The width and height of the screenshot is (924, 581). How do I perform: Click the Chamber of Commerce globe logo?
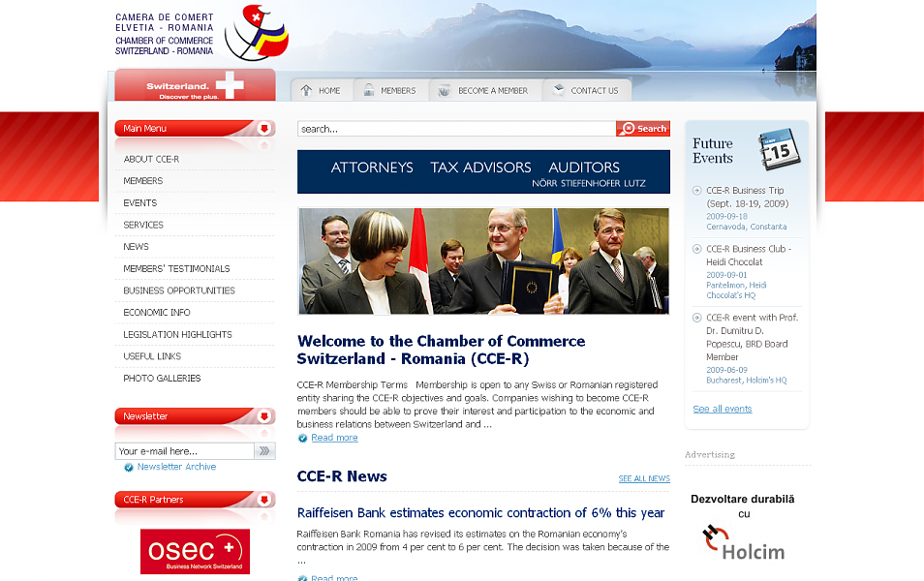257,33
